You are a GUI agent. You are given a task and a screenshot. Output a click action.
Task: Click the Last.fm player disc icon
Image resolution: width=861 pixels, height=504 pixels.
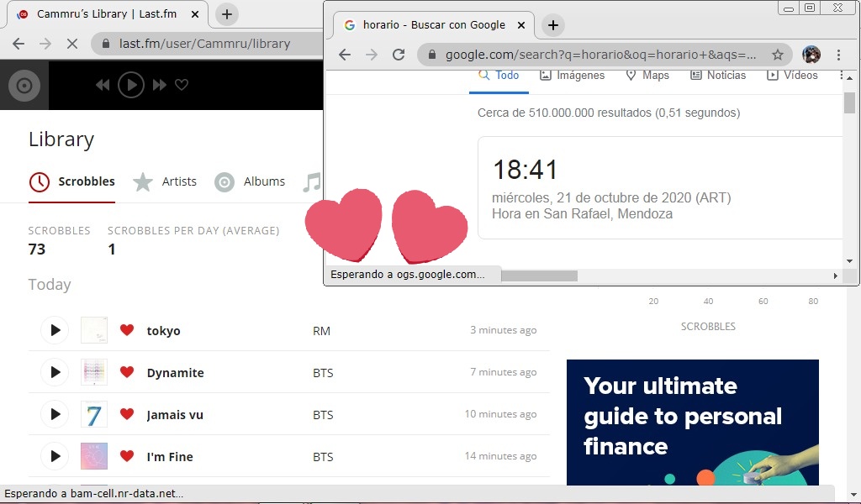tap(24, 86)
